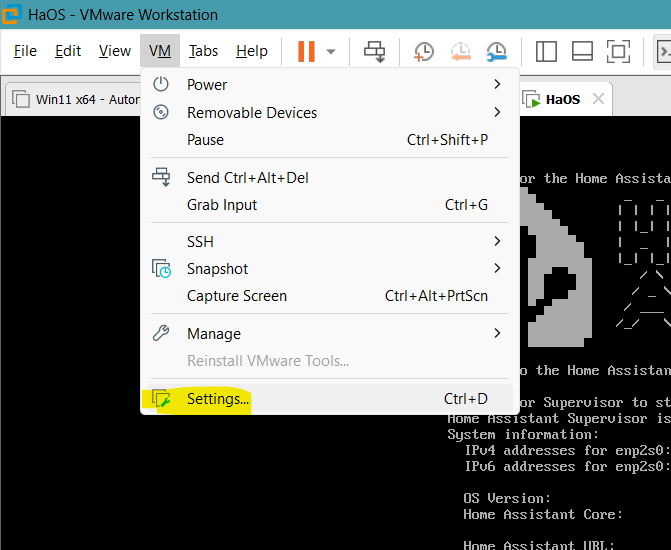
Task: Toggle the thumbnail bar view icon
Action: (x=582, y=51)
